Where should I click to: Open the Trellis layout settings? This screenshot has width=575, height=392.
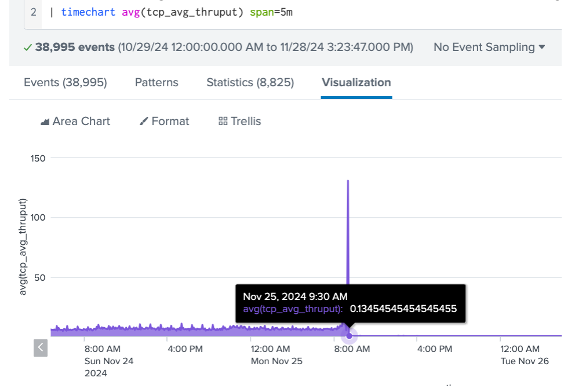(239, 121)
